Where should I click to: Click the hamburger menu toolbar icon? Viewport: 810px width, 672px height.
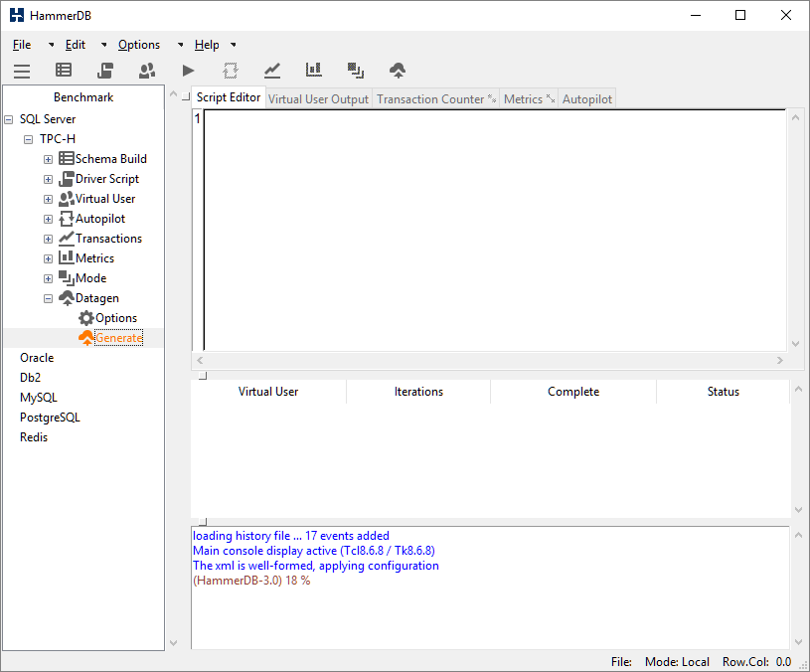pyautogui.click(x=22, y=71)
